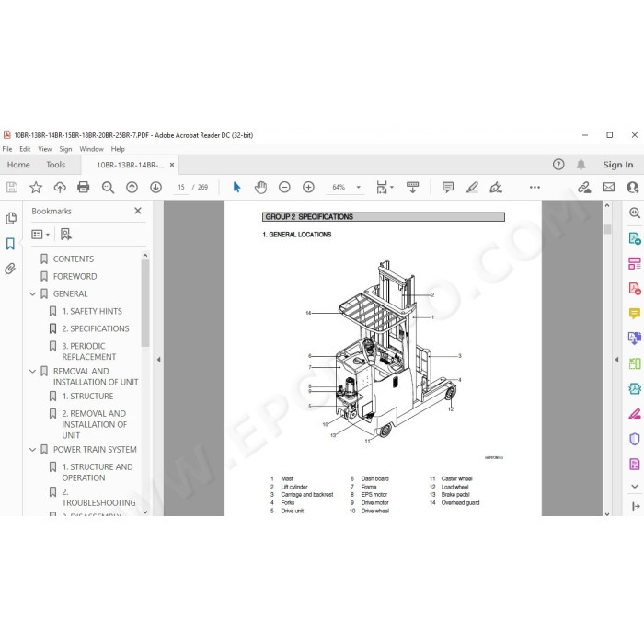Image resolution: width=644 pixels, height=644 pixels.
Task: Print the document using the printer icon
Action: pyautogui.click(x=84, y=188)
